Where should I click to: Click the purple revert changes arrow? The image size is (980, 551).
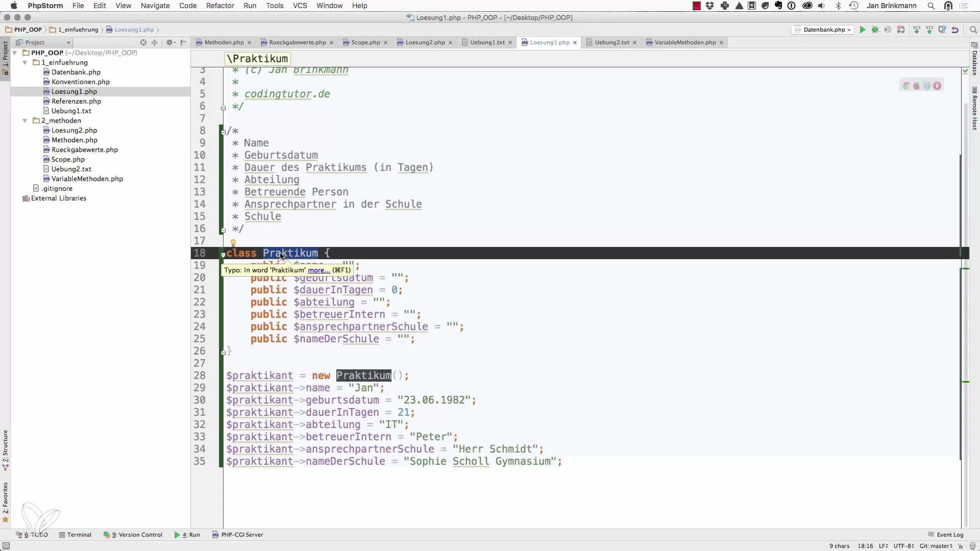pyautogui.click(x=955, y=30)
